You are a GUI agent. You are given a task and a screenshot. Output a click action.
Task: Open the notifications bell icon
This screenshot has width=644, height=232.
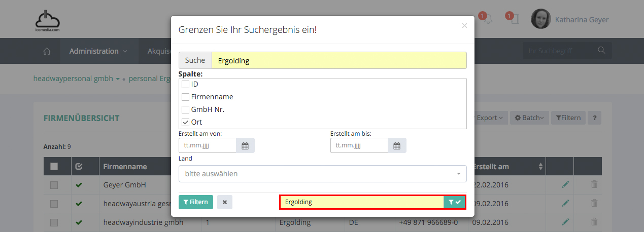pyautogui.click(x=488, y=20)
